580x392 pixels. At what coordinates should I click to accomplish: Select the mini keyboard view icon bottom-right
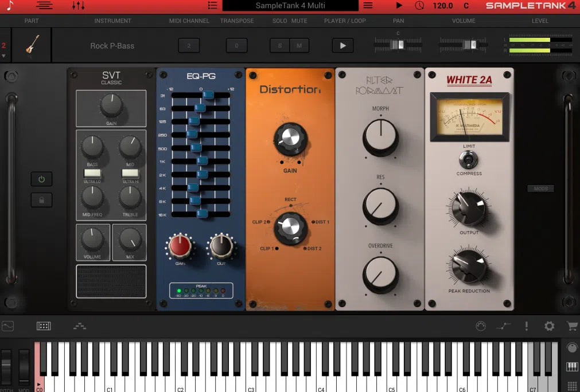(571, 366)
